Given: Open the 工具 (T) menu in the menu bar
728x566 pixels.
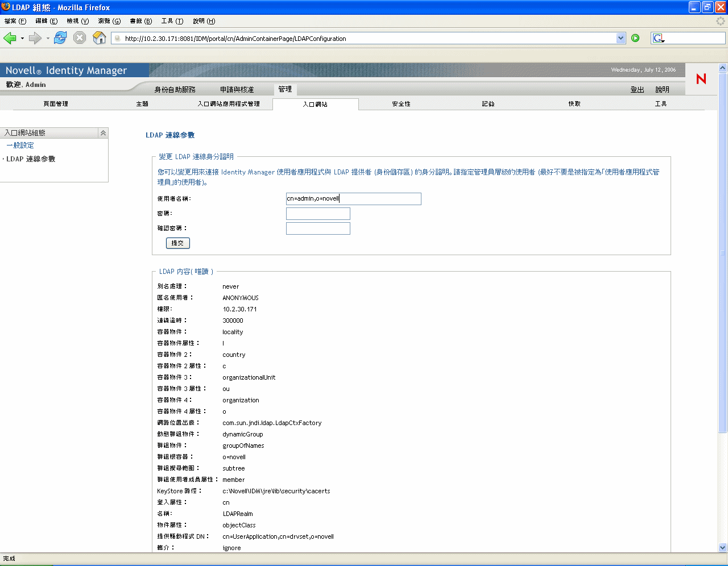Looking at the screenshot, I should 172,21.
